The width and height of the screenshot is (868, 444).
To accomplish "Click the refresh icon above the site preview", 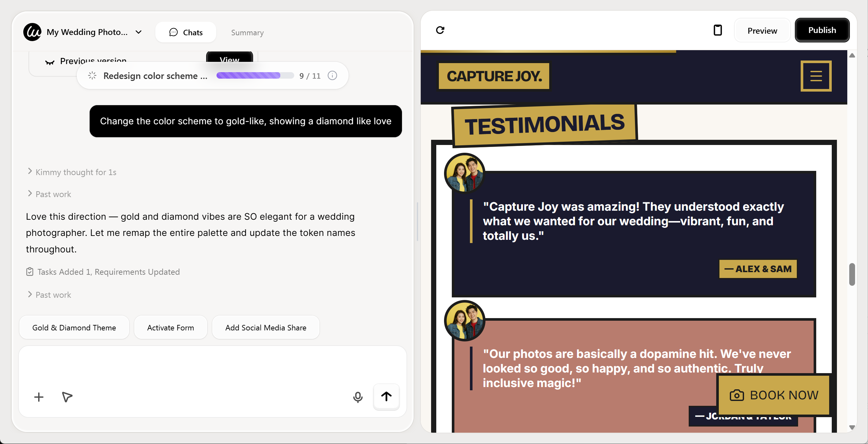I will tap(440, 30).
